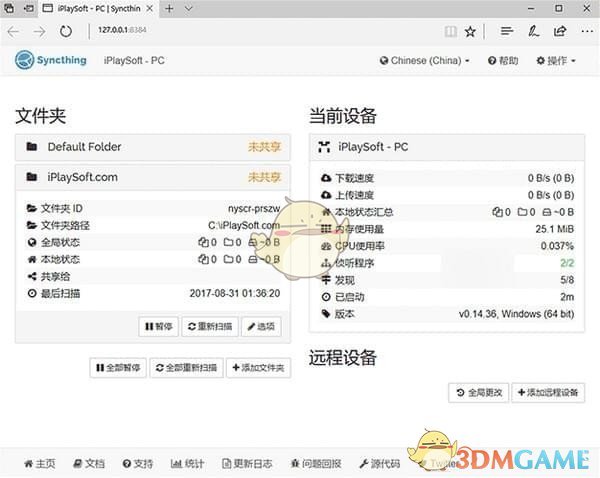The height and width of the screenshot is (478, 600).
Task: Click last scan time 2017-08-31 01:36:20
Action: [235, 294]
